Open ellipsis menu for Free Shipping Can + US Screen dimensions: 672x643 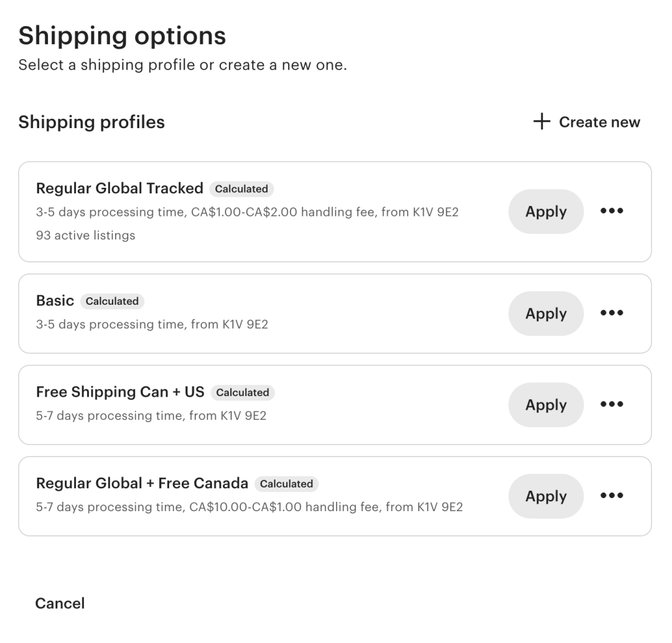click(x=612, y=404)
